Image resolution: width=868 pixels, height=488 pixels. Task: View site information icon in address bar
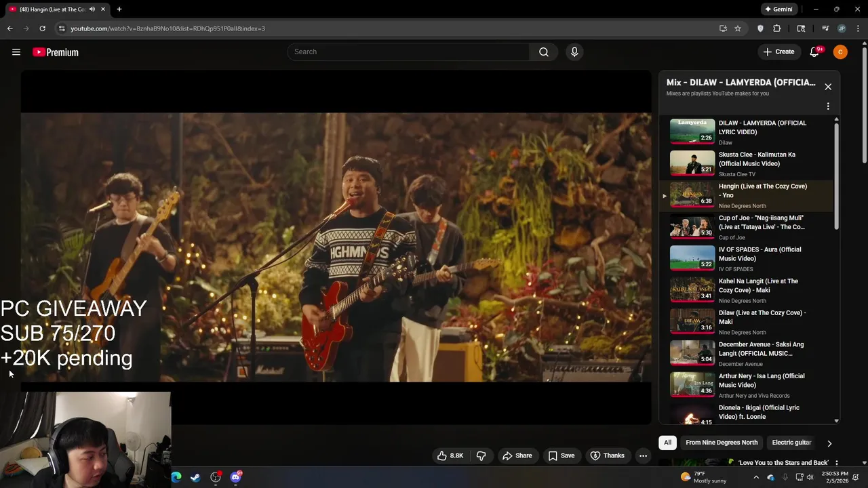pos(62,28)
